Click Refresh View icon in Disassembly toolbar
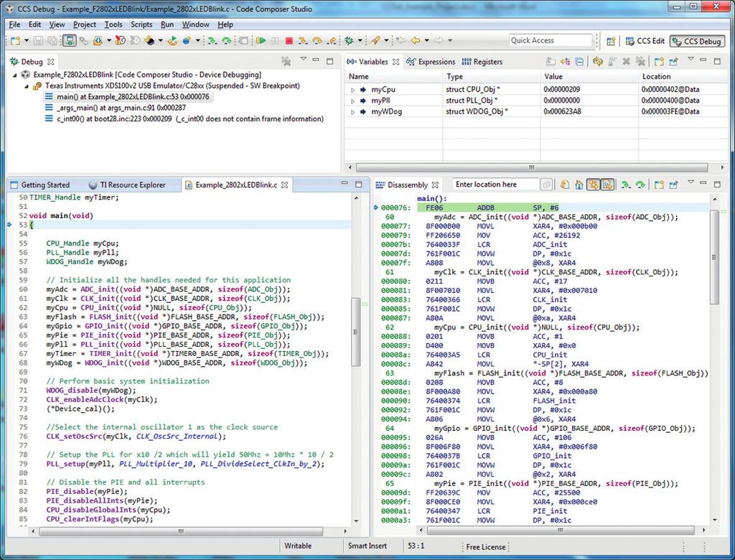The height and width of the screenshot is (560, 735). tap(564, 185)
